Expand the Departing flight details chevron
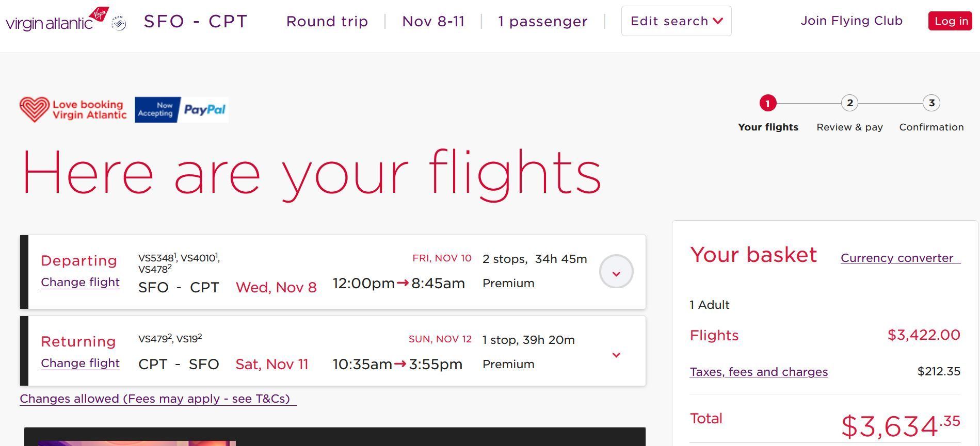Screen dimensions: 980x446 click(616, 272)
